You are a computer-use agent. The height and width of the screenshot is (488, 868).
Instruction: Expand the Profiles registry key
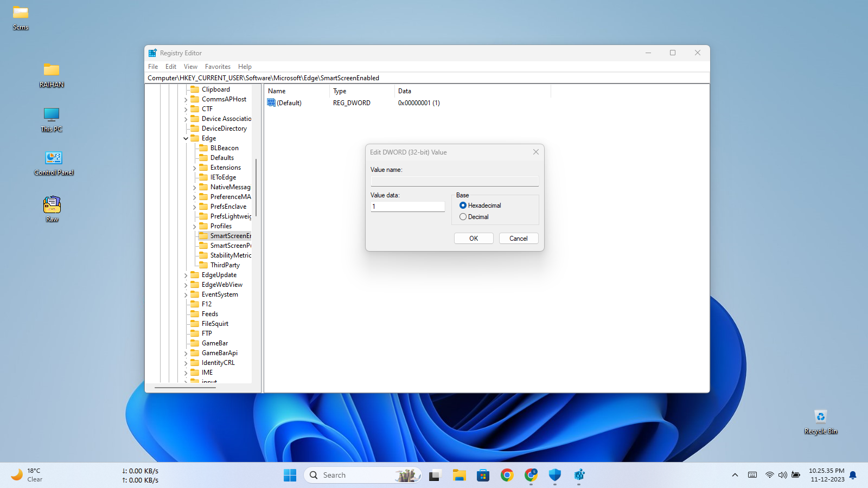point(195,227)
